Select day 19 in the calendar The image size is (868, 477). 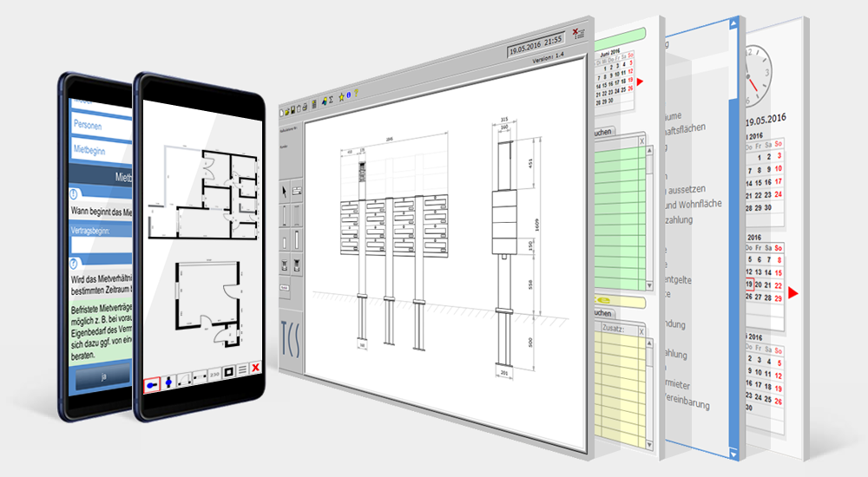coord(748,284)
